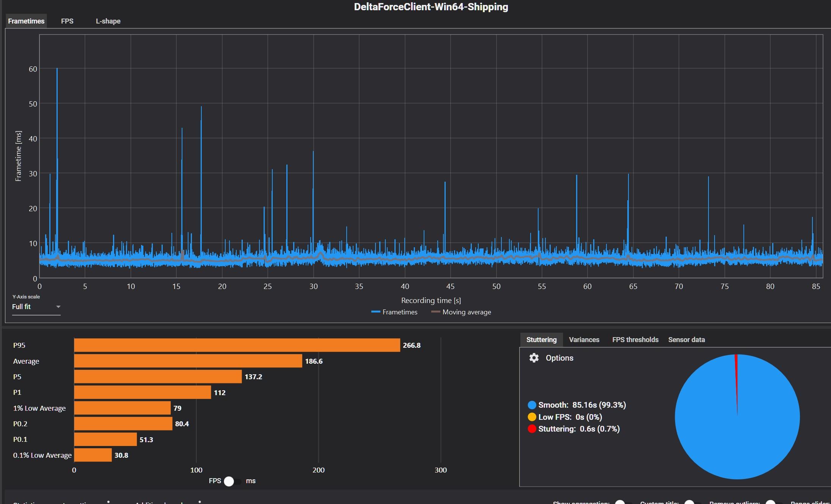Click the 30.8 value label

click(x=121, y=455)
